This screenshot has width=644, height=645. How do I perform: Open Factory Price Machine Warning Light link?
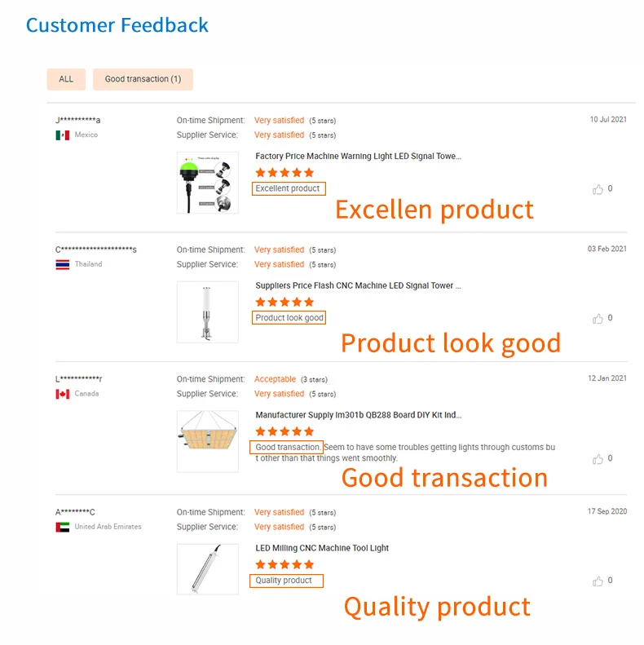[358, 157]
